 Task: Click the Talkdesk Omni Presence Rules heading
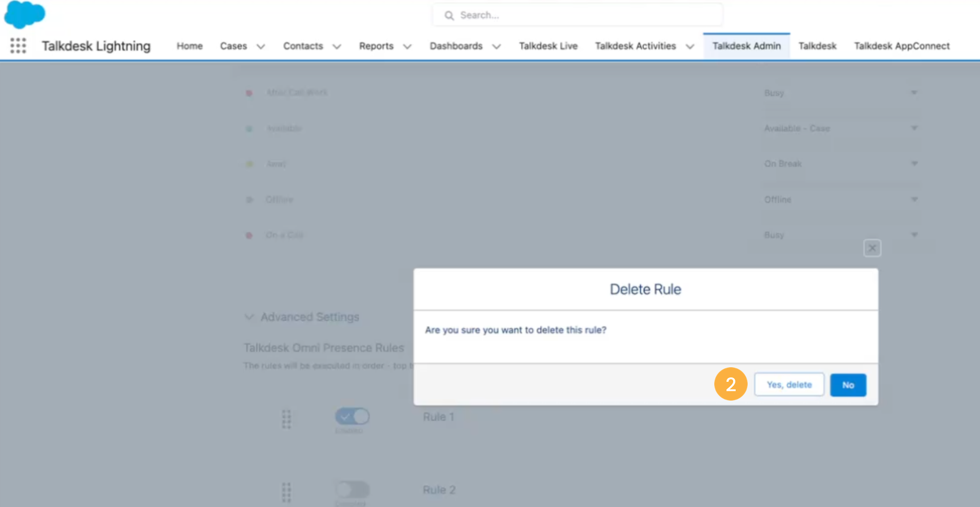[x=324, y=348]
